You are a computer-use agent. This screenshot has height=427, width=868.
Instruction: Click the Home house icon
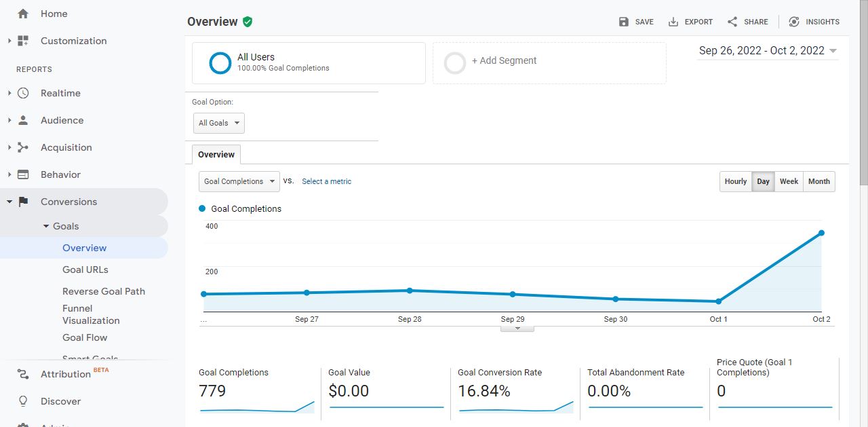tap(23, 14)
